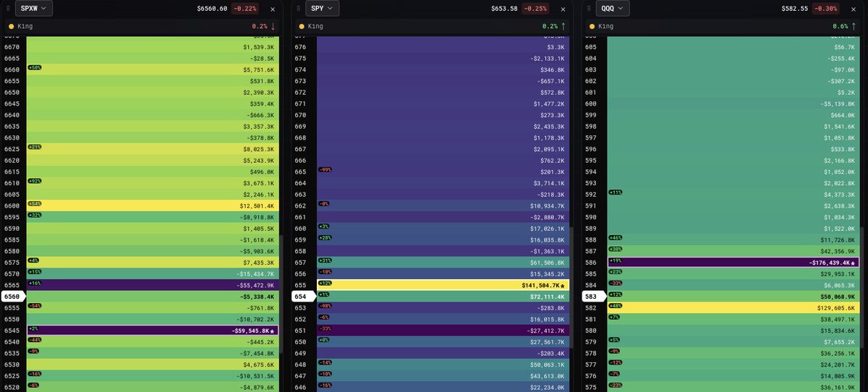Select the -$27,412.7K row at SPY 651
868x392 pixels.
click(443, 331)
